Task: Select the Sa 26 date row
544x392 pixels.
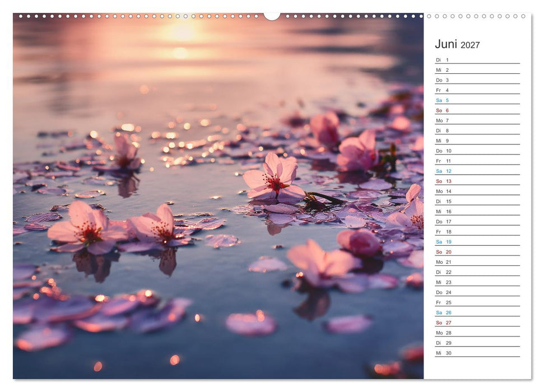Action: pos(477,312)
